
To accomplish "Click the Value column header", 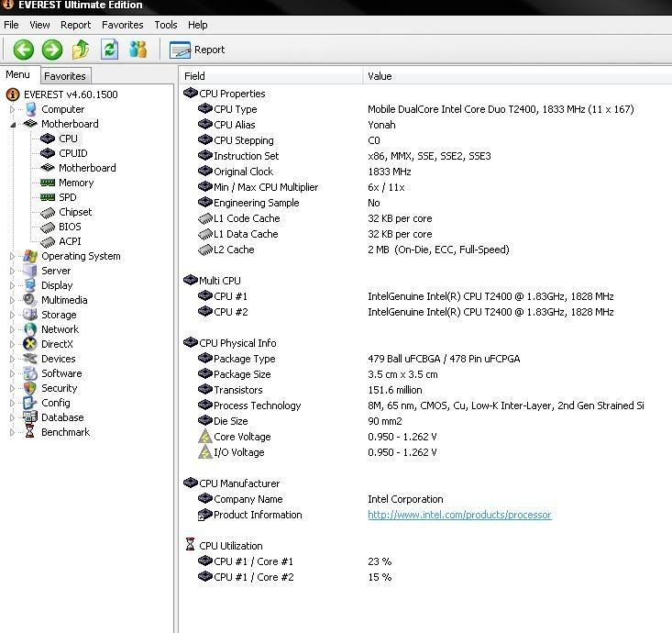I will click(517, 76).
